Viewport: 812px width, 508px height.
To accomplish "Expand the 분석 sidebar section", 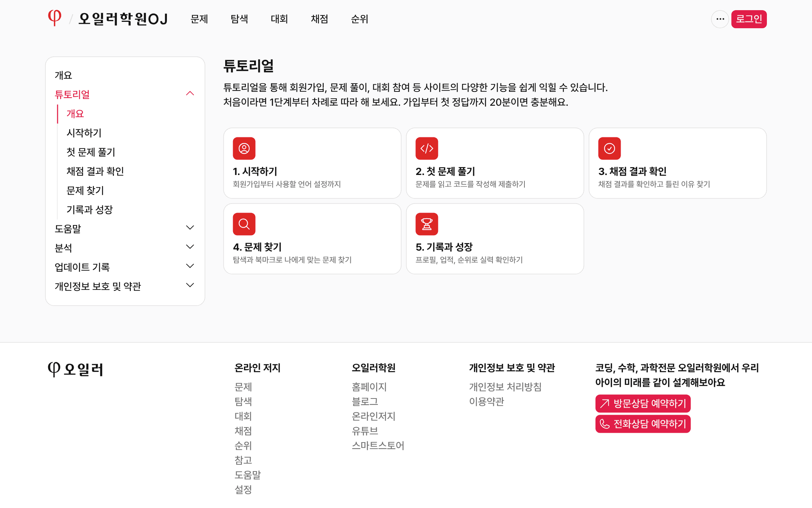I will coord(190,247).
